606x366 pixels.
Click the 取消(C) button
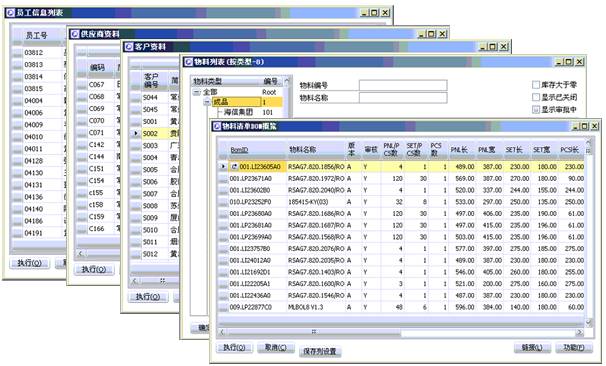(x=276, y=347)
